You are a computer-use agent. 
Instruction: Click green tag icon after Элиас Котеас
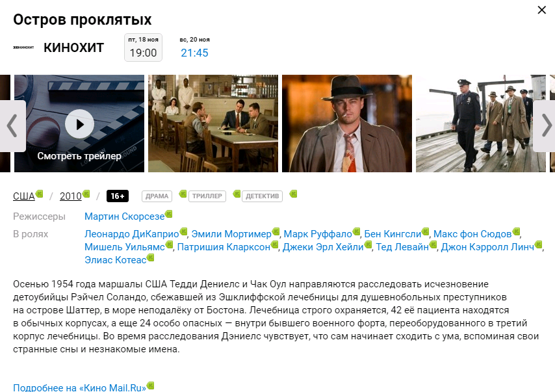(151, 257)
